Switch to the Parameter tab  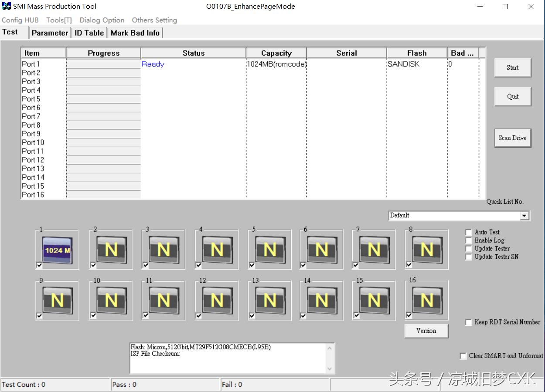tap(50, 33)
